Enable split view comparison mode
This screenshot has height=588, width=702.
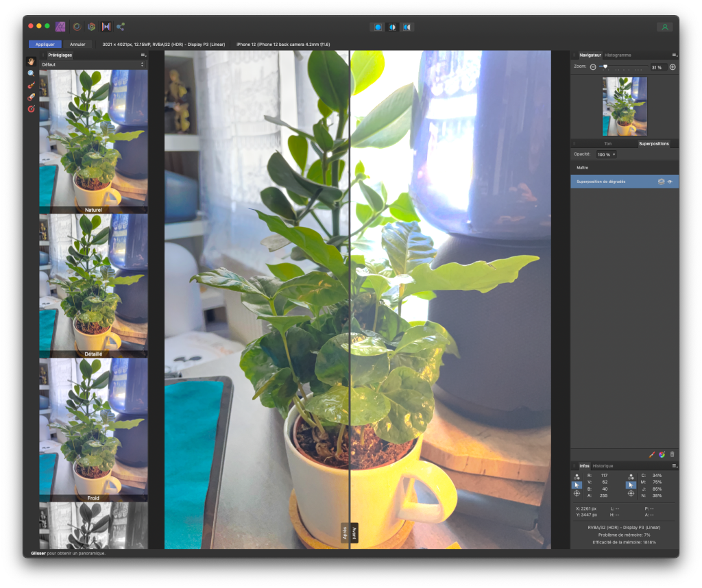pos(392,27)
